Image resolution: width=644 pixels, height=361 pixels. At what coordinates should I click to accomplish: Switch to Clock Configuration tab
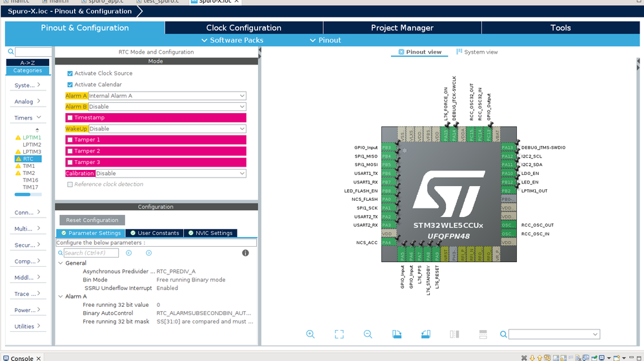244,28
